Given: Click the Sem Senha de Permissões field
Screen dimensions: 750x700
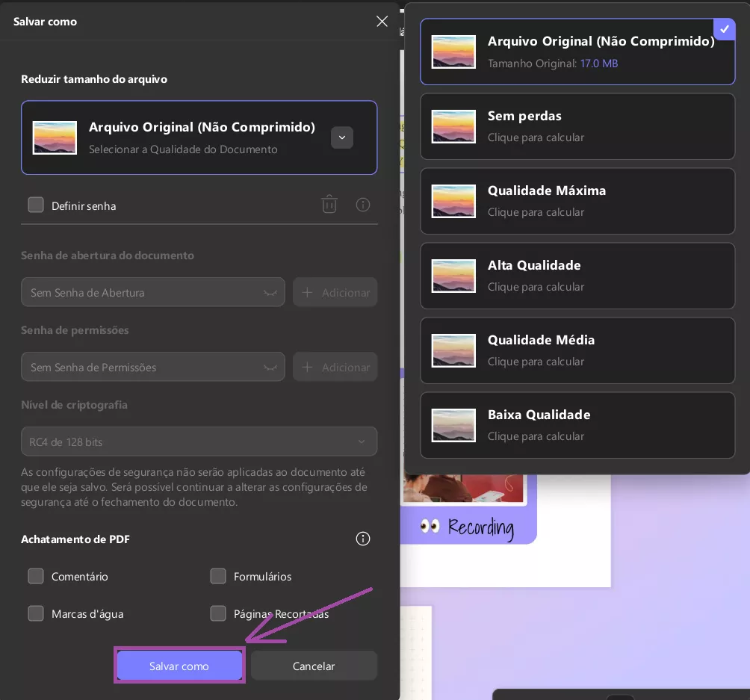Looking at the screenshot, I should [x=153, y=367].
